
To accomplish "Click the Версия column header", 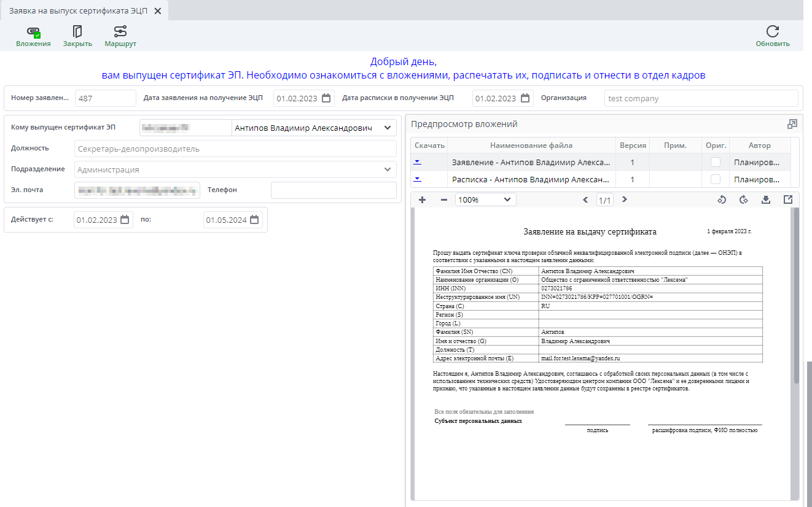I will coord(633,145).
